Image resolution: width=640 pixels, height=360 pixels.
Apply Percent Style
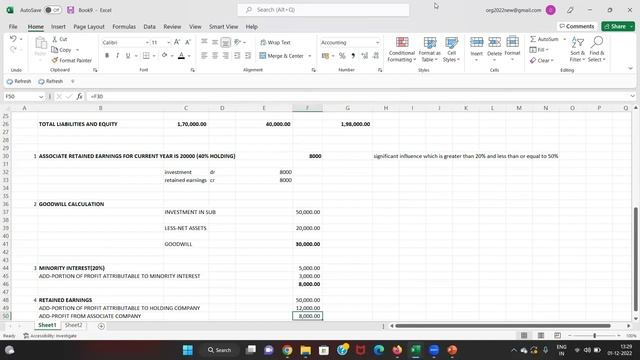[x=342, y=56]
